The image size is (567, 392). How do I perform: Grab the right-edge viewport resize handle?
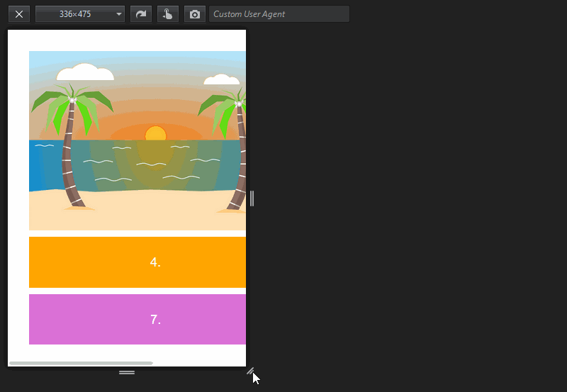pos(252,198)
